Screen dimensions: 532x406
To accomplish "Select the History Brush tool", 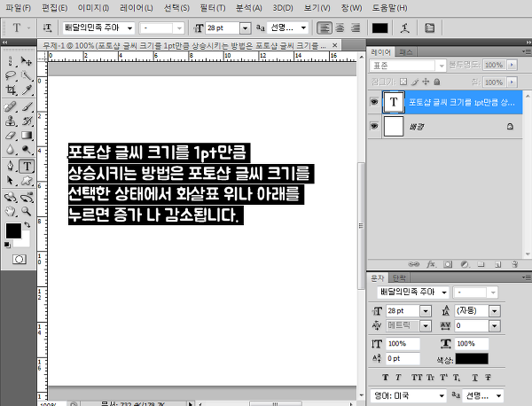I will [x=26, y=121].
